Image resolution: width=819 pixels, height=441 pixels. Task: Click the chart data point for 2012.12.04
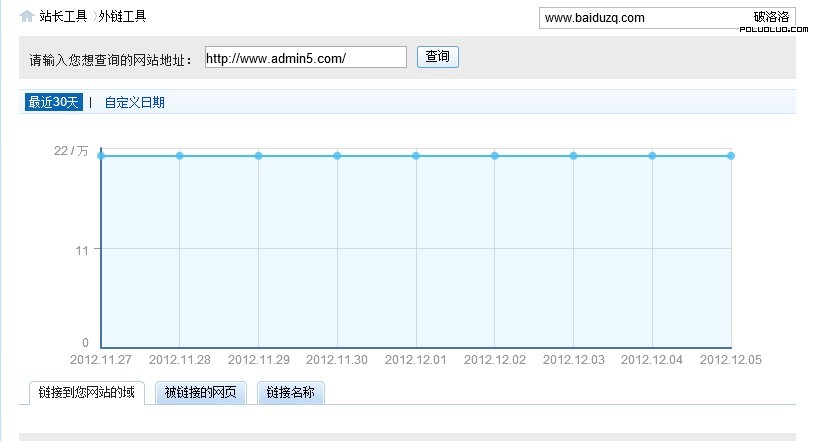[652, 156]
